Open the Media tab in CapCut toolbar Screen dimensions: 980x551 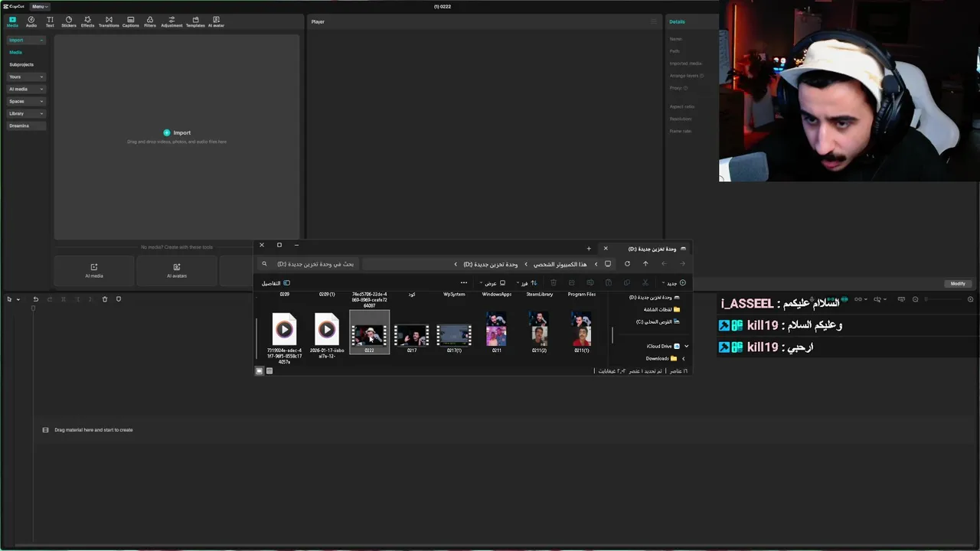pos(12,21)
